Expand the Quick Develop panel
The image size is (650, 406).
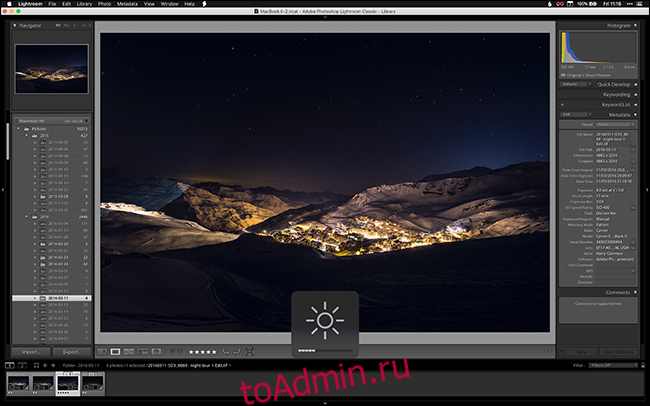(637, 84)
